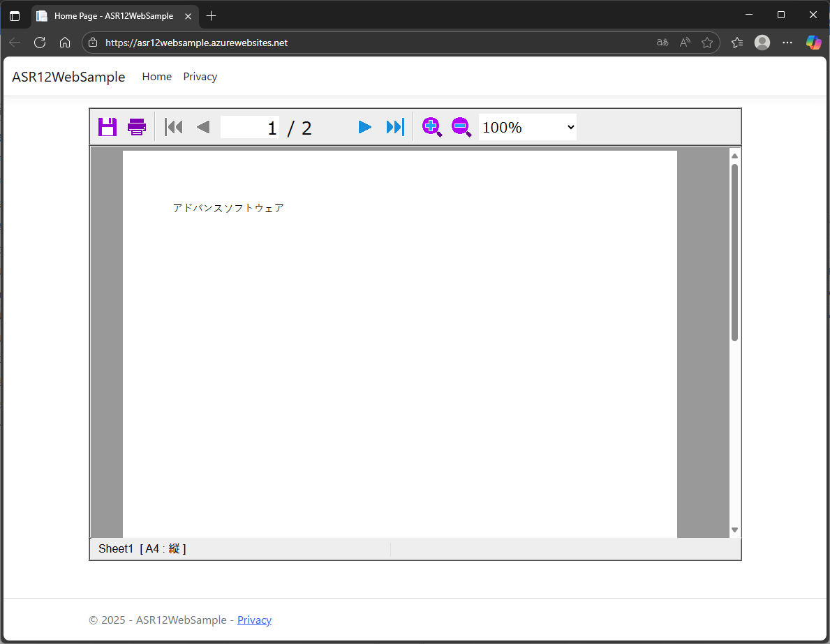The image size is (830, 644).
Task: Open the Copilot sidebar icon
Action: pyautogui.click(x=813, y=43)
